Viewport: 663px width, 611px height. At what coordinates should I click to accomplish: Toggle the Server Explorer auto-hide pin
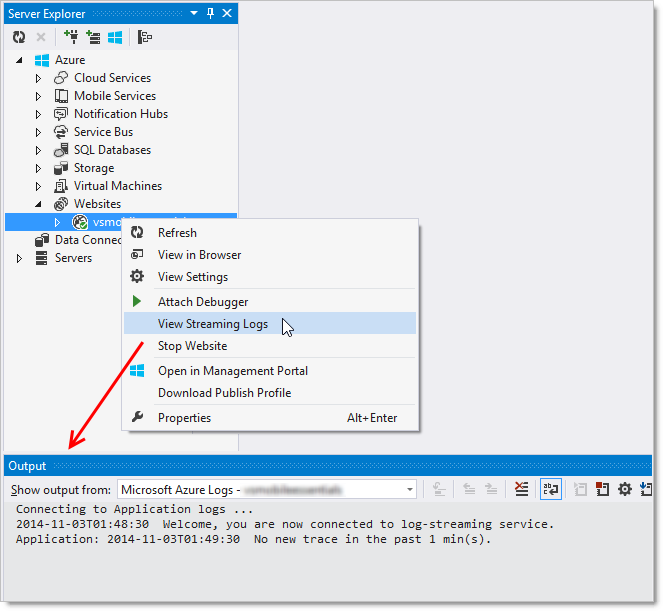pyautogui.click(x=210, y=13)
